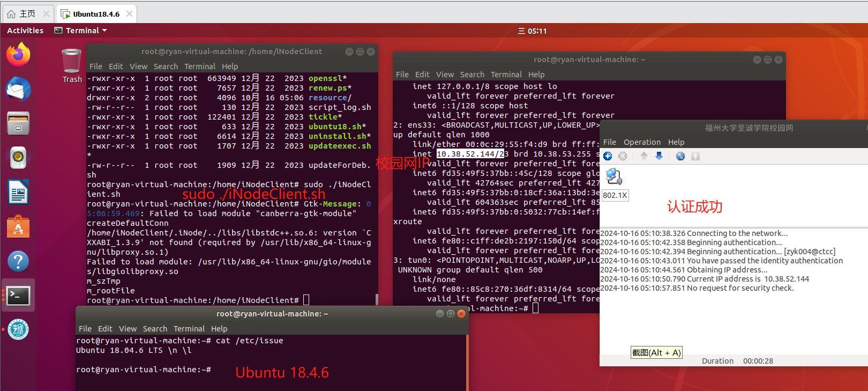Open LibreOffice Writer from the dock
The width and height of the screenshot is (868, 391).
(x=18, y=192)
